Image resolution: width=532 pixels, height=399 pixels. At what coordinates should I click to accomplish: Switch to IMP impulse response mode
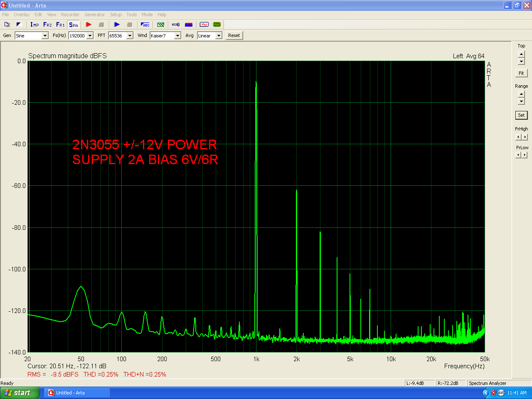point(34,25)
